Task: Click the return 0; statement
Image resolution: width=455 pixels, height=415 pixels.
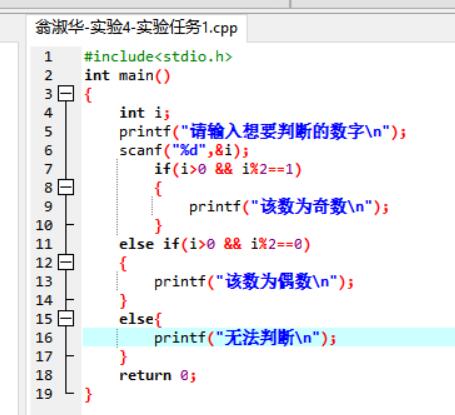Action: pyautogui.click(x=158, y=376)
